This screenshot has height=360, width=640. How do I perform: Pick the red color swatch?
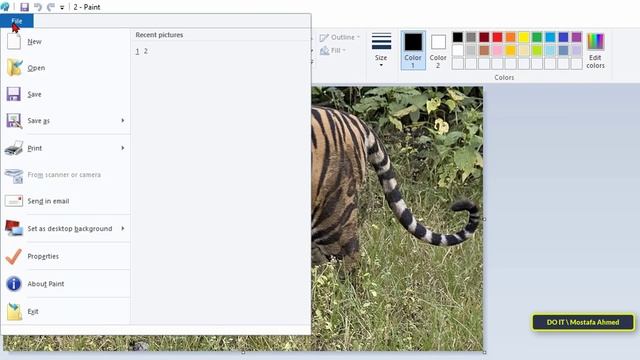point(497,37)
